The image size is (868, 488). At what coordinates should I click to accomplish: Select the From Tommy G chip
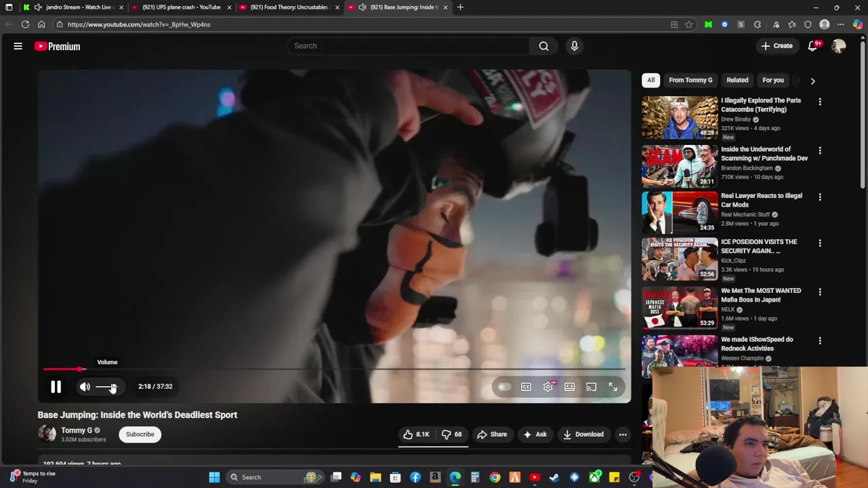coord(690,80)
